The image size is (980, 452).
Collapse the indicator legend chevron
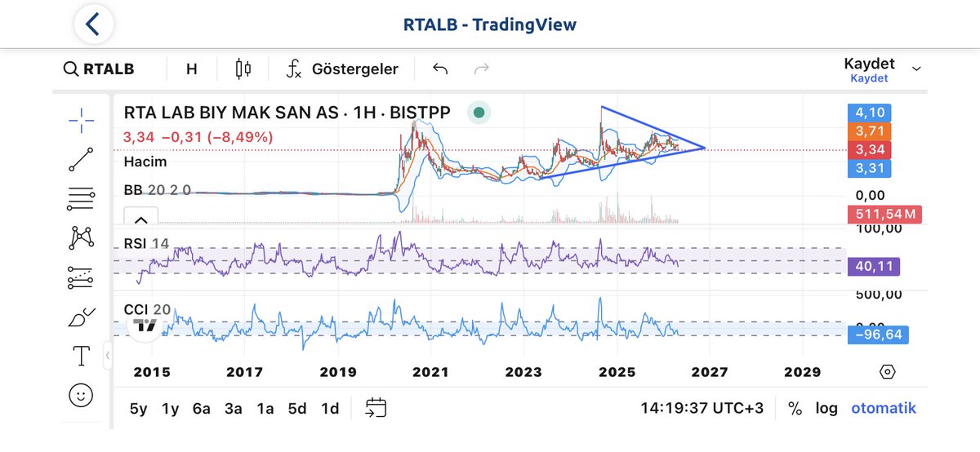pos(140,219)
